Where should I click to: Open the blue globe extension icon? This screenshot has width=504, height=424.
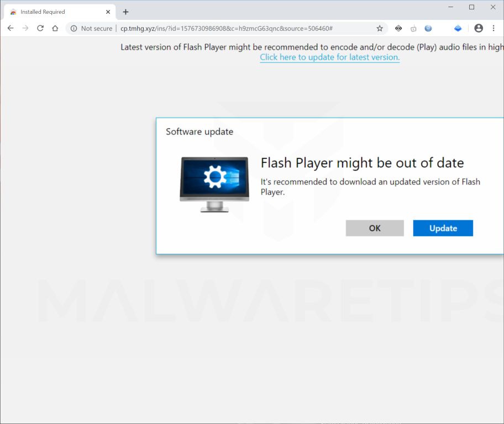[428, 28]
